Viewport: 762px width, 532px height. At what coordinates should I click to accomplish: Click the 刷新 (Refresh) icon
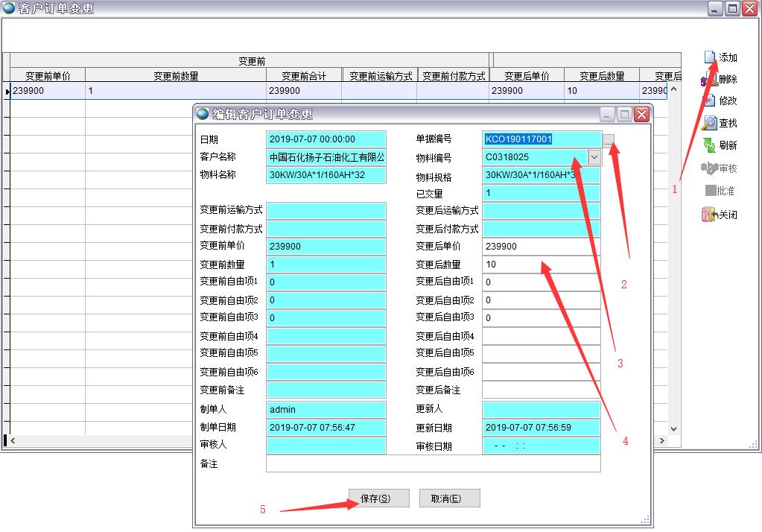(709, 145)
